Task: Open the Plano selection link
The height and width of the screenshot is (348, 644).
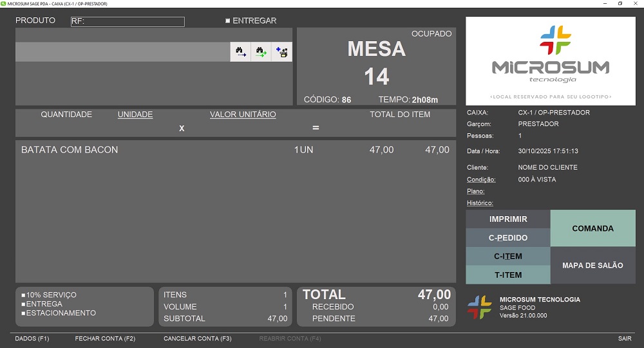Action: click(475, 192)
